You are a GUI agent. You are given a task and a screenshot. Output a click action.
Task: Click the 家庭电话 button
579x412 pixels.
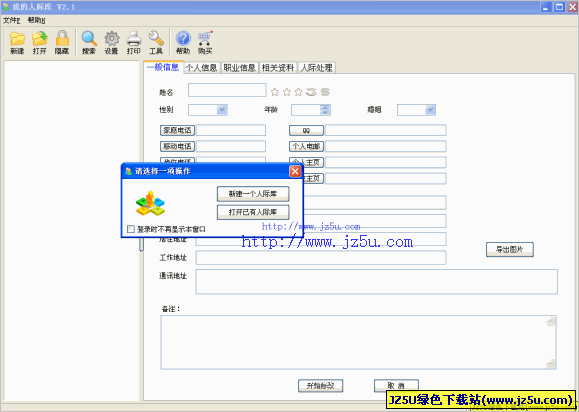pyautogui.click(x=177, y=130)
